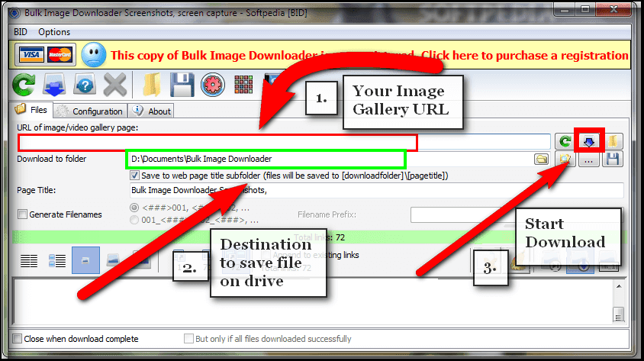Select the highlighted small thumbnail view icon
The image size is (644, 361).
click(85, 260)
